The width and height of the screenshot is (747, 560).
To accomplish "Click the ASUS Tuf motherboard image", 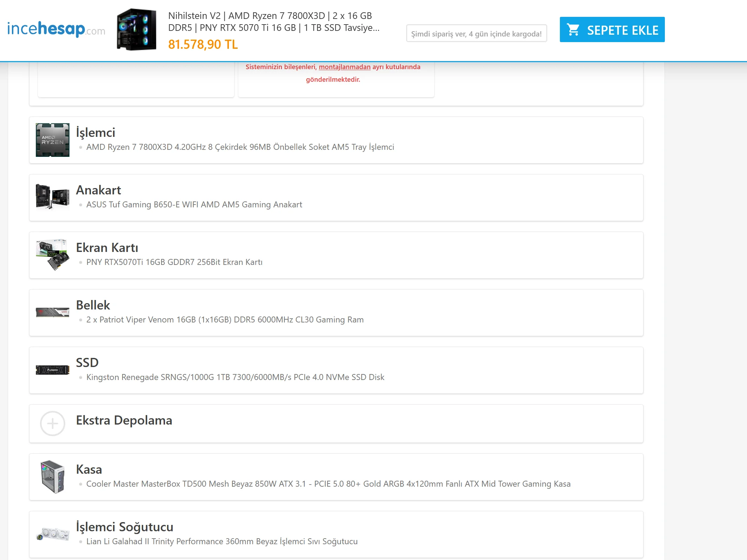I will (x=53, y=197).
